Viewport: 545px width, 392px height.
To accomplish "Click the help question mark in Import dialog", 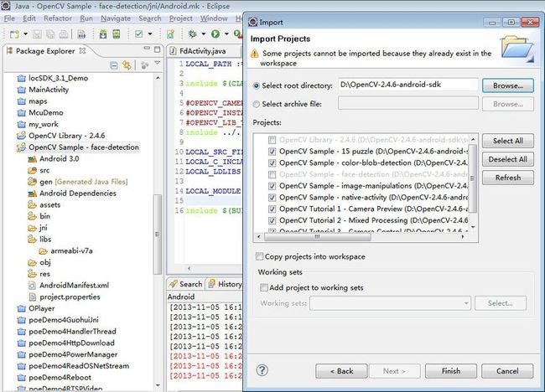I will [x=262, y=370].
